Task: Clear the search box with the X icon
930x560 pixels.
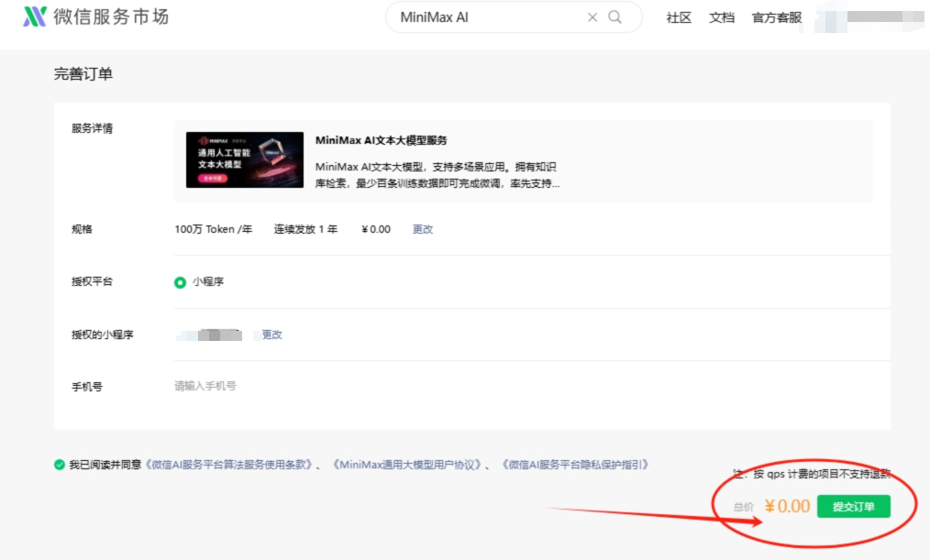Action: coord(592,17)
